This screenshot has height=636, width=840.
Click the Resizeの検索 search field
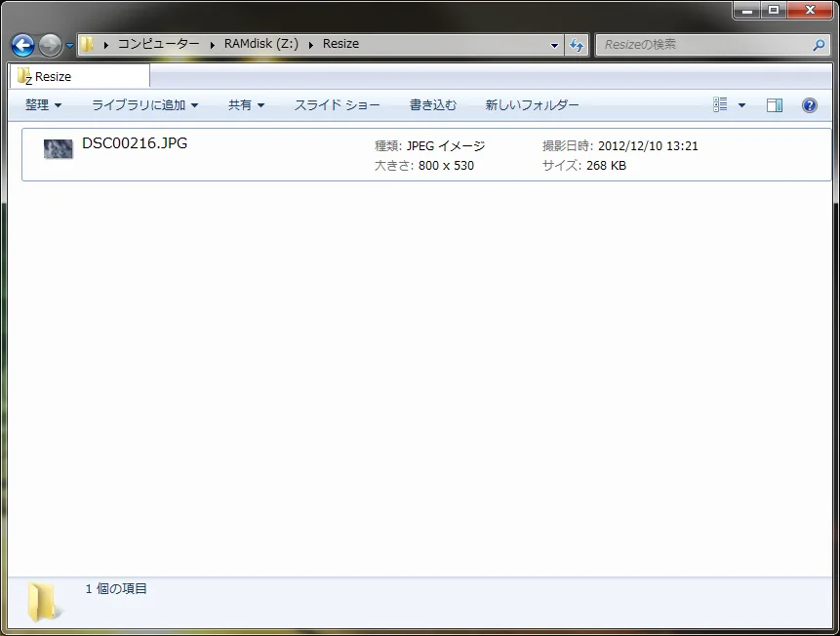point(702,45)
